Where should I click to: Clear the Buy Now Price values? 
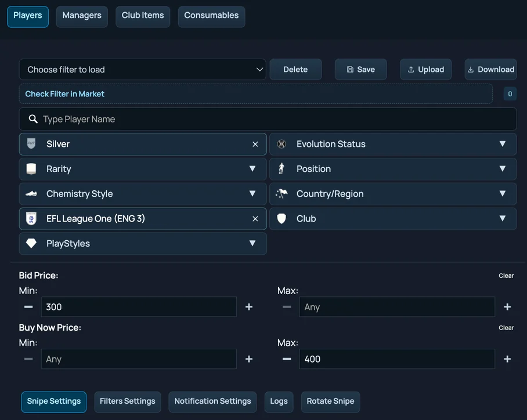[506, 328]
